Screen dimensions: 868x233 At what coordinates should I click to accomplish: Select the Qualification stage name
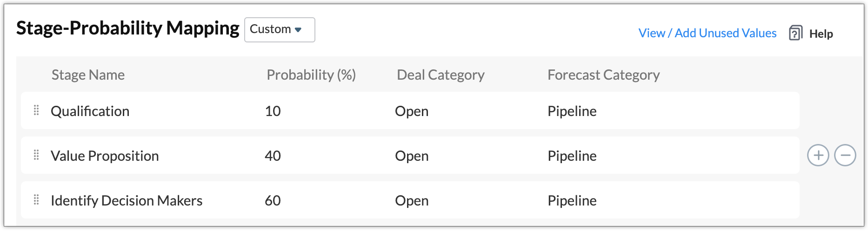90,111
